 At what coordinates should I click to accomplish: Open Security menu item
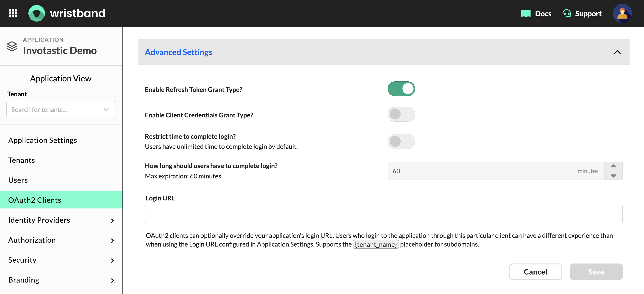point(22,260)
